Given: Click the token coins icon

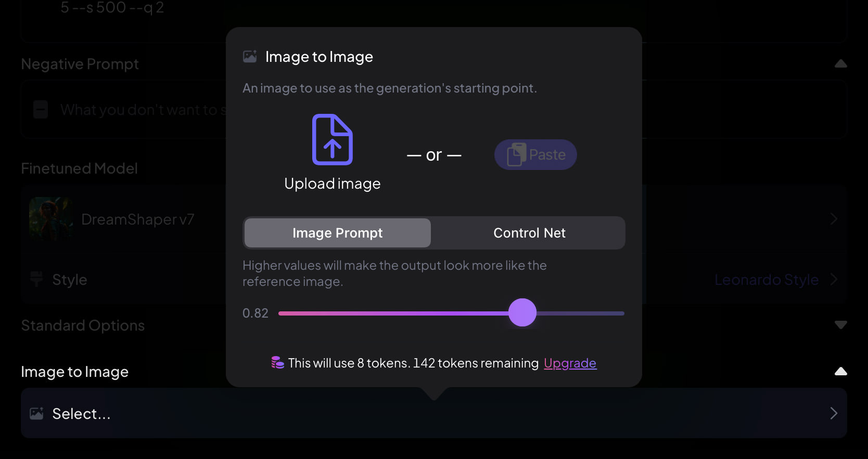Looking at the screenshot, I should click(x=278, y=362).
